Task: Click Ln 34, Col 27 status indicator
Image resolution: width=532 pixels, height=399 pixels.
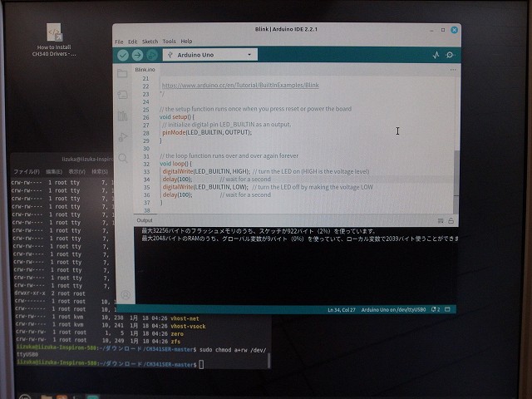Action: pyautogui.click(x=342, y=310)
